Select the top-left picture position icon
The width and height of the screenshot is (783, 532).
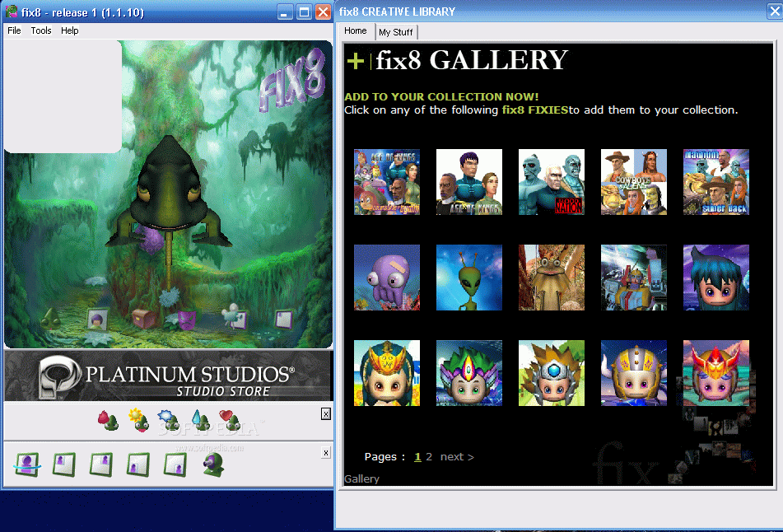[x=64, y=464]
